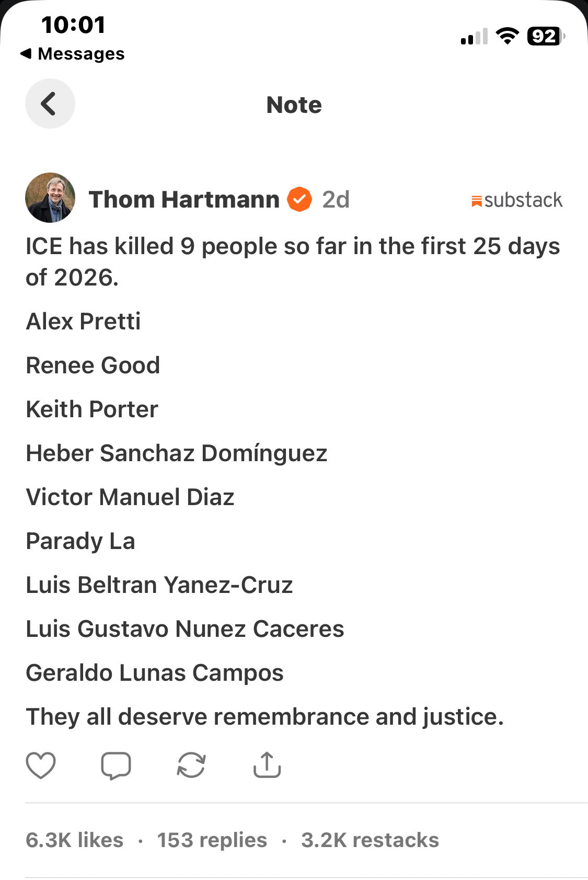Tap the Note header title
This screenshot has height=880, width=588.
pos(294,105)
